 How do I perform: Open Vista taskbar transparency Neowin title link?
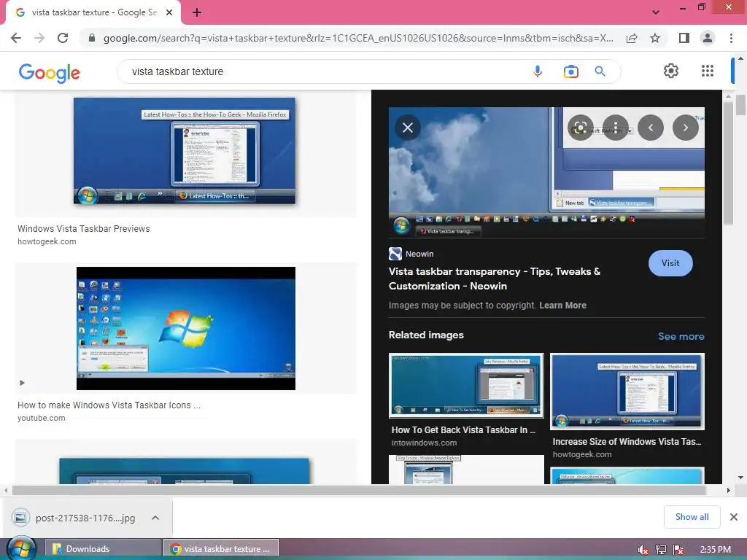coord(495,279)
